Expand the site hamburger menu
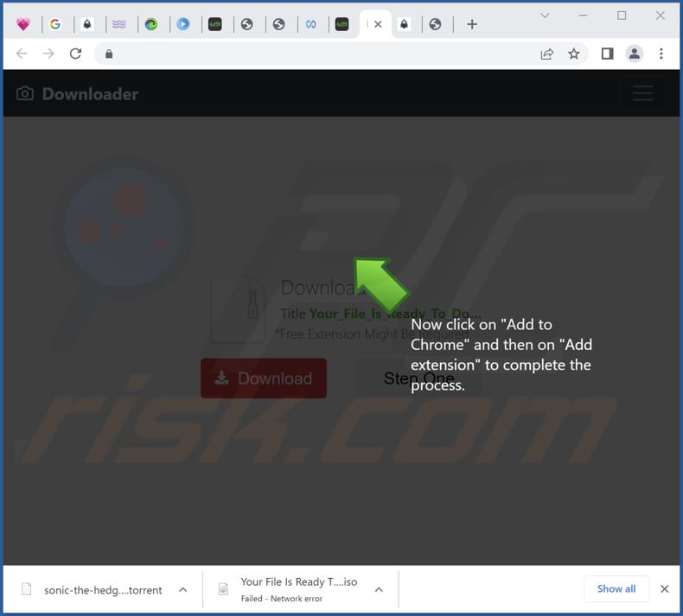This screenshot has width=683, height=616. (642, 93)
